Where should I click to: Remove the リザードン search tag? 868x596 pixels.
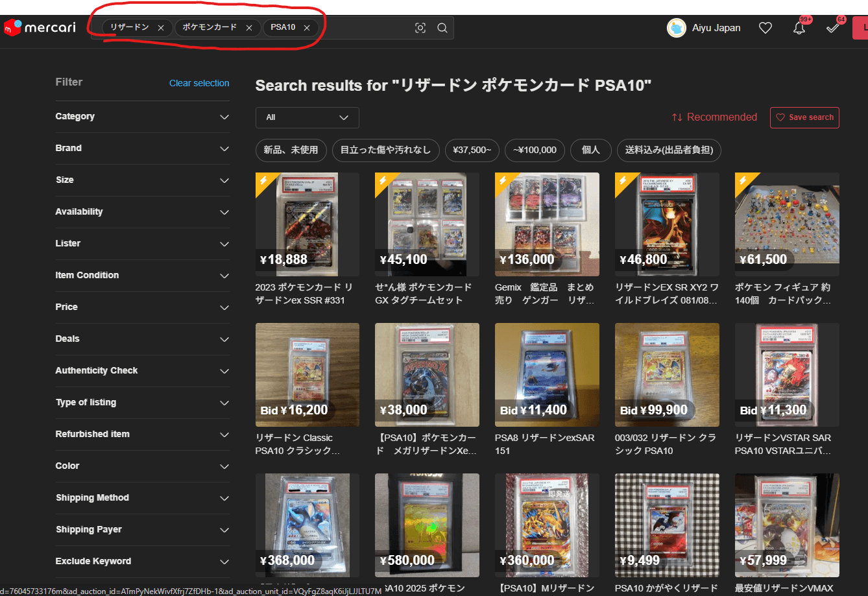tap(161, 28)
